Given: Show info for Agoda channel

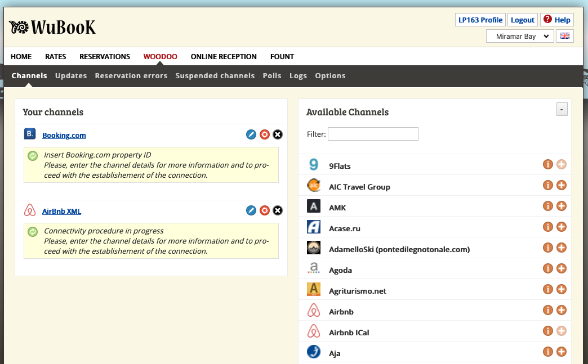Looking at the screenshot, I should click(x=548, y=268).
